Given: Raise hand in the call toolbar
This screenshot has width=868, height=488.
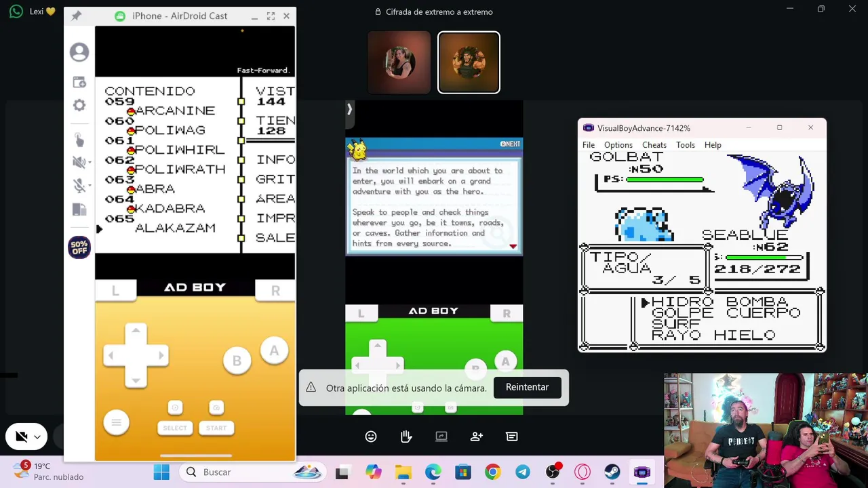Looking at the screenshot, I should (406, 436).
